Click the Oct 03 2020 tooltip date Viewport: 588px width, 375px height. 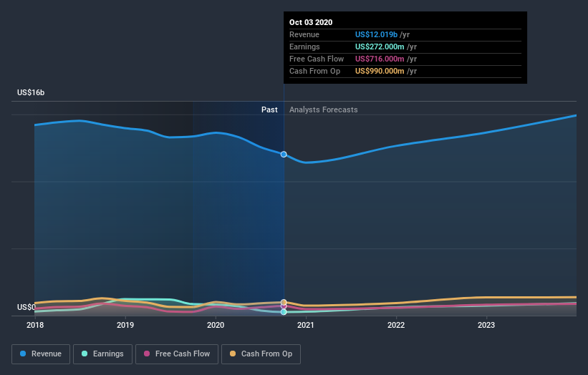311,22
